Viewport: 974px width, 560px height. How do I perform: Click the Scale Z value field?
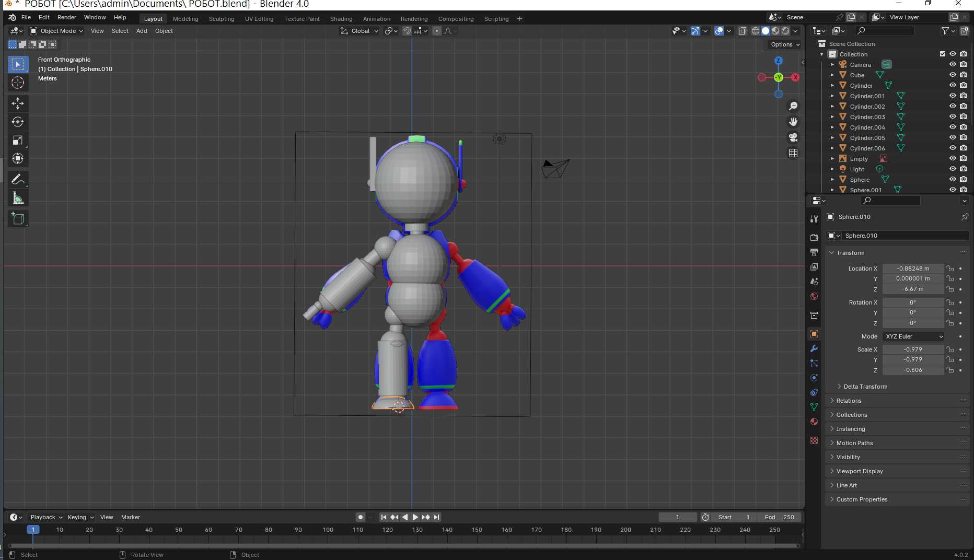point(913,370)
